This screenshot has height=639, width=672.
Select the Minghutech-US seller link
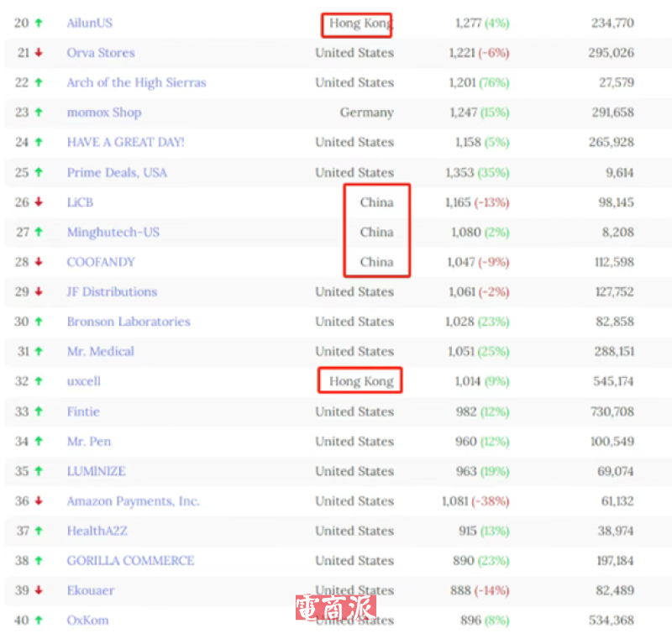(x=113, y=232)
